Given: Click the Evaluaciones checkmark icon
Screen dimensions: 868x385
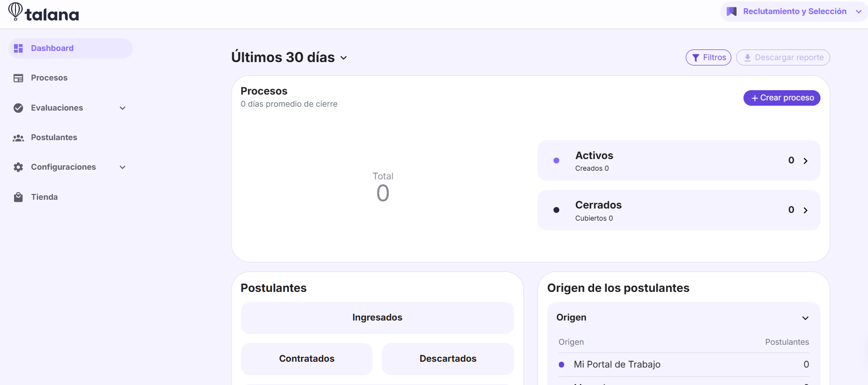Looking at the screenshot, I should click(18, 108).
